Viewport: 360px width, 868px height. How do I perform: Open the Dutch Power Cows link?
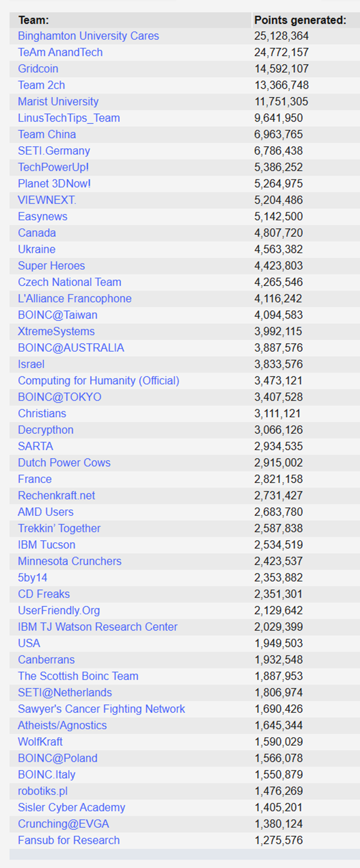click(x=64, y=463)
